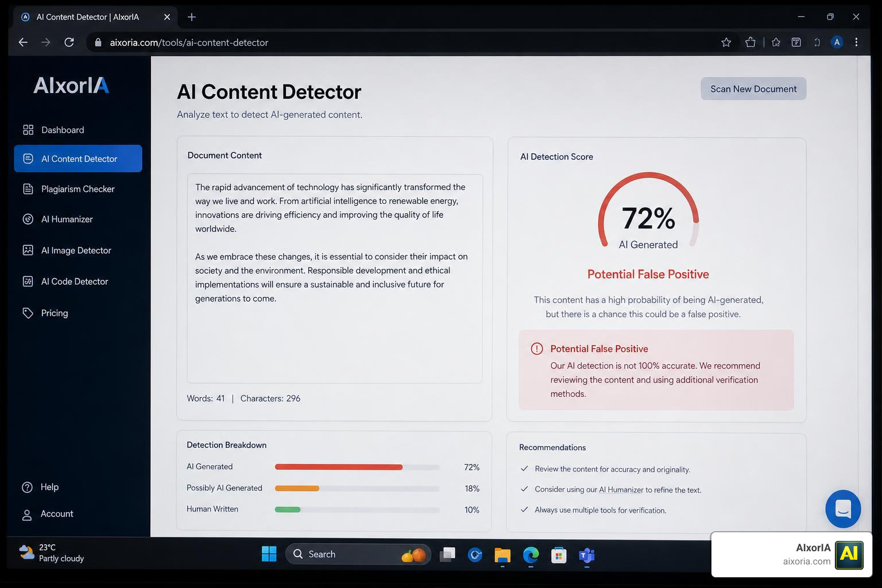Click 'Review the content for accuracy' recommendation
The image size is (882, 588).
tap(612, 469)
